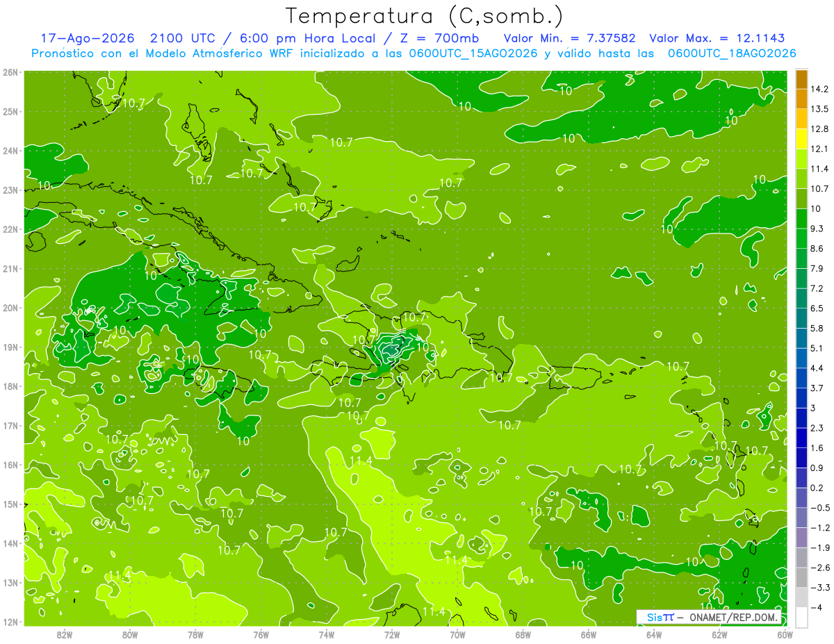Pick the blue swatch between 3.7 and 4.4
This screenshot has height=644, width=834.
pos(801,377)
